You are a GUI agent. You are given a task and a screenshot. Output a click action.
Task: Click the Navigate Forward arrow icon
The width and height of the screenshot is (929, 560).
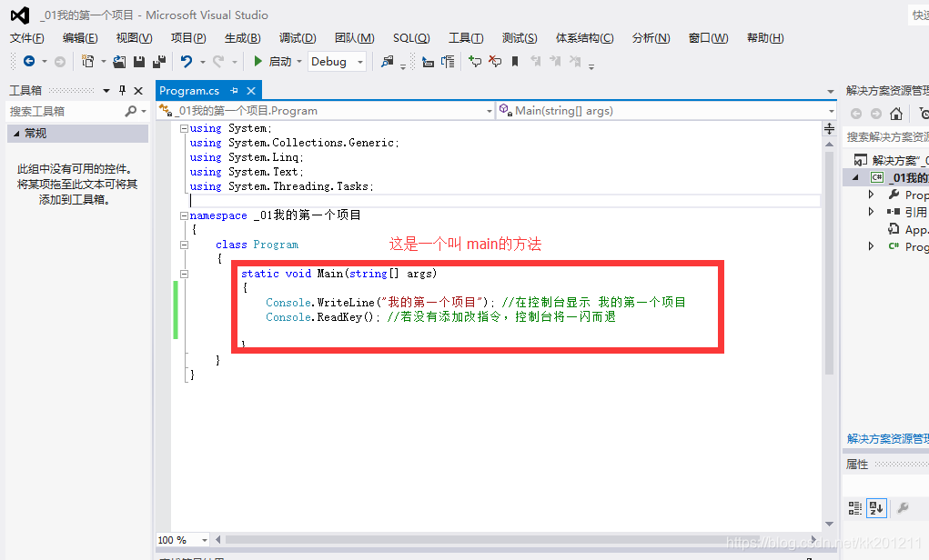point(60,62)
